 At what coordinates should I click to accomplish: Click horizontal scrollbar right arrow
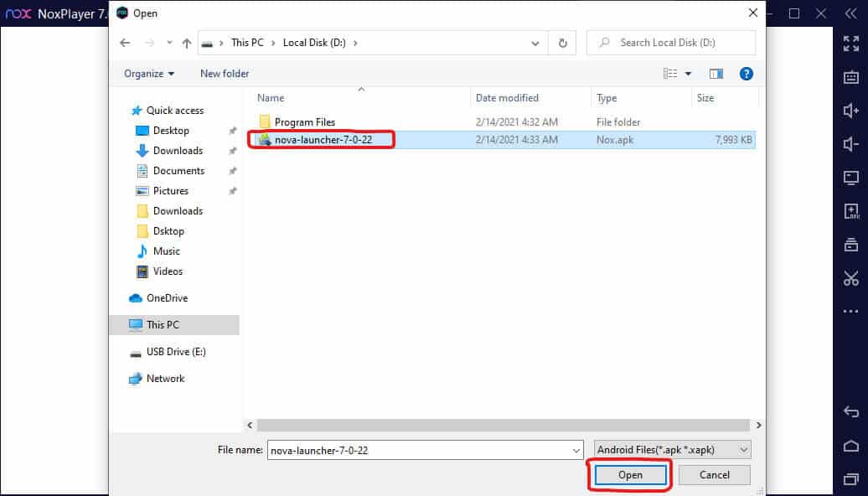click(758, 425)
